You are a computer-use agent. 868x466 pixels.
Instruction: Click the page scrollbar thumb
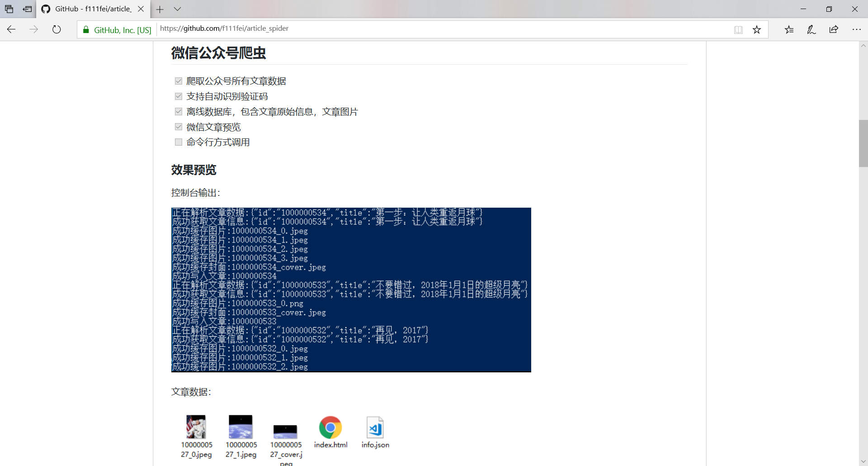click(x=863, y=143)
